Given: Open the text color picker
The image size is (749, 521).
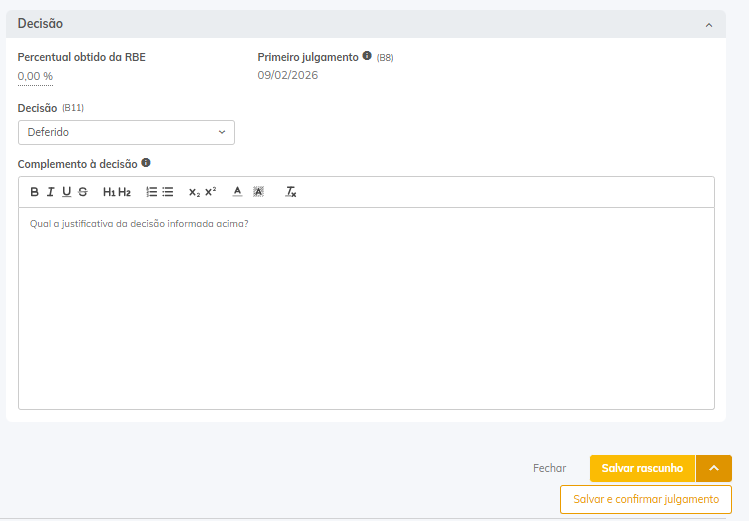Looking at the screenshot, I should 237,192.
